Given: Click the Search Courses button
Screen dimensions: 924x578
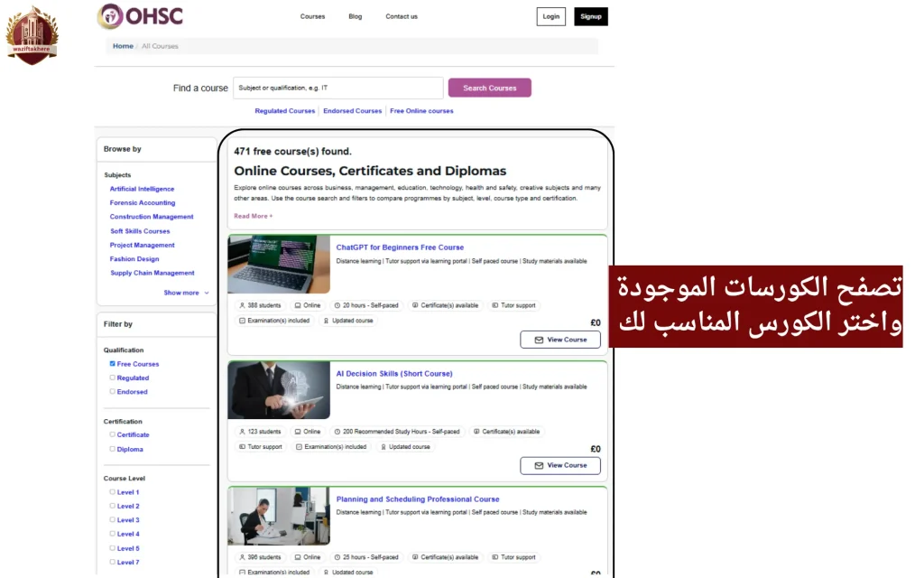Looking at the screenshot, I should coord(490,88).
